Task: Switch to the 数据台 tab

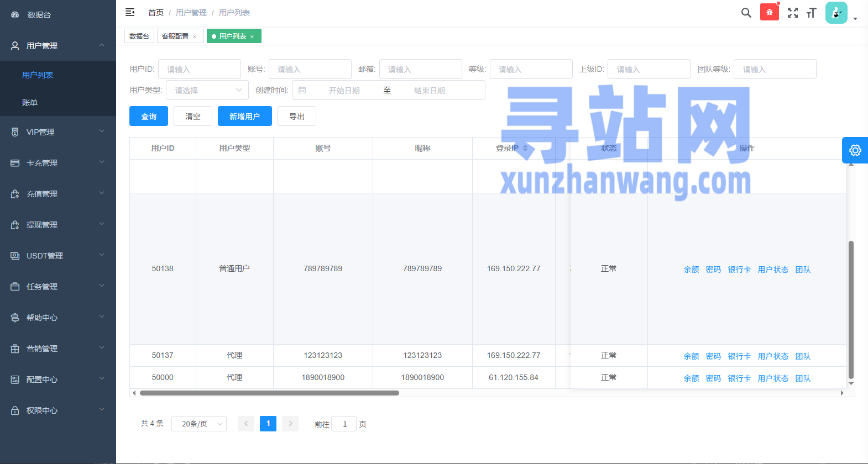Action: 139,36
